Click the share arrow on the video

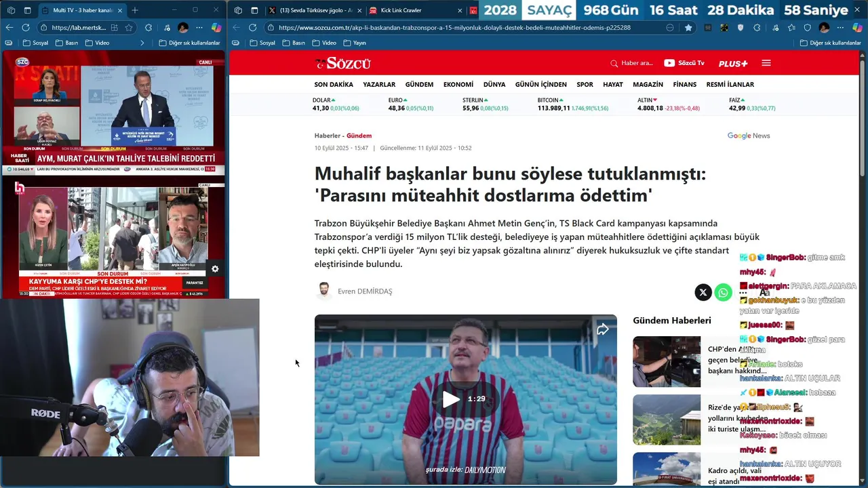(x=602, y=329)
